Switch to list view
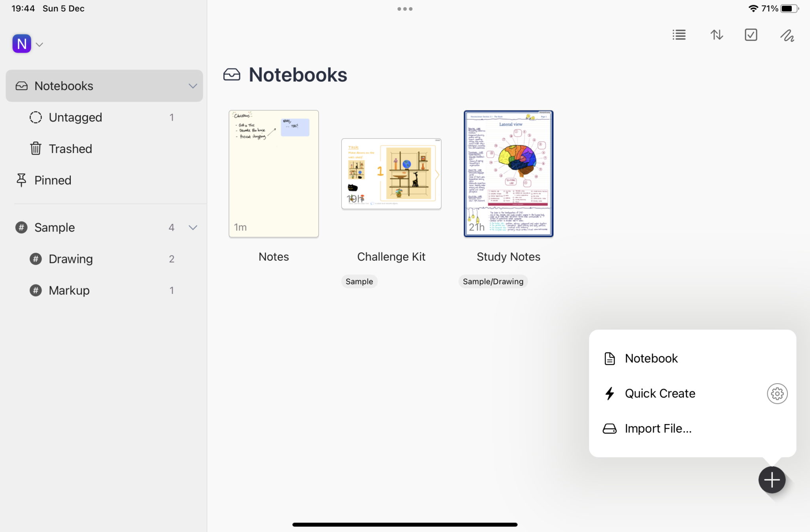Viewport: 810px width, 532px height. 679,35
